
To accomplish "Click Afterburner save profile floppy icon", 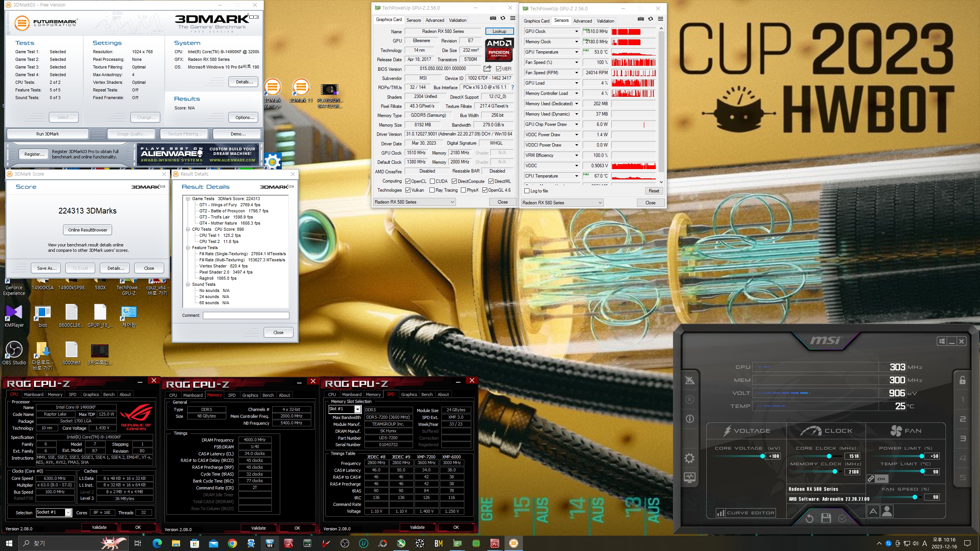I will tap(826, 518).
